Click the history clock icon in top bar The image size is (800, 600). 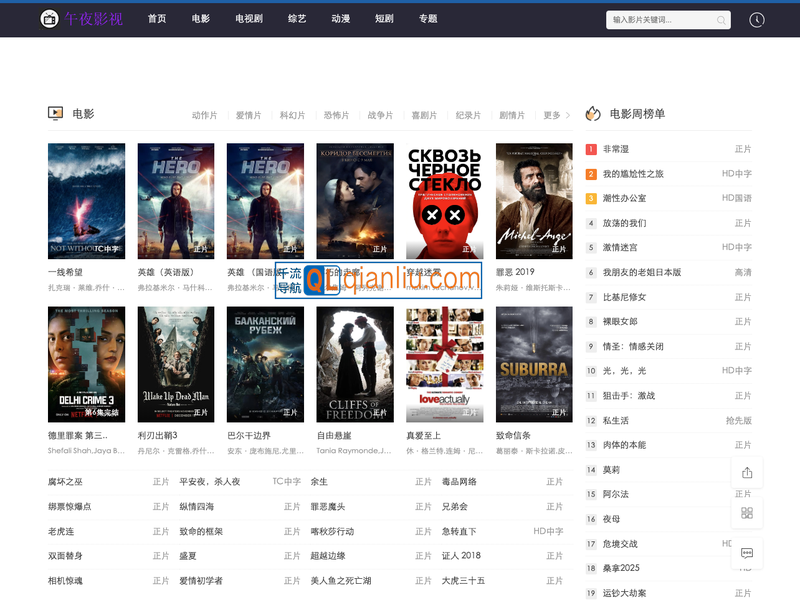[755, 19]
